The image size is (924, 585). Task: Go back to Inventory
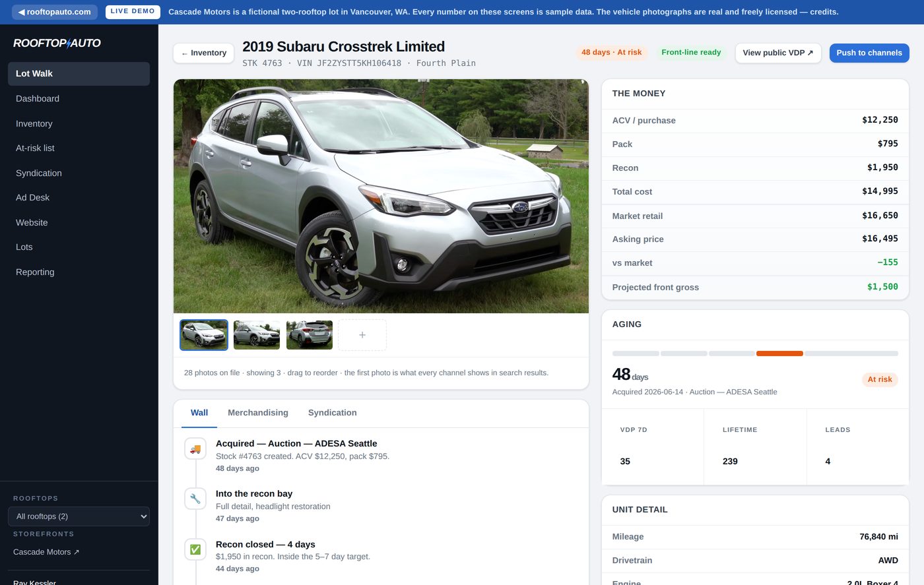point(204,53)
